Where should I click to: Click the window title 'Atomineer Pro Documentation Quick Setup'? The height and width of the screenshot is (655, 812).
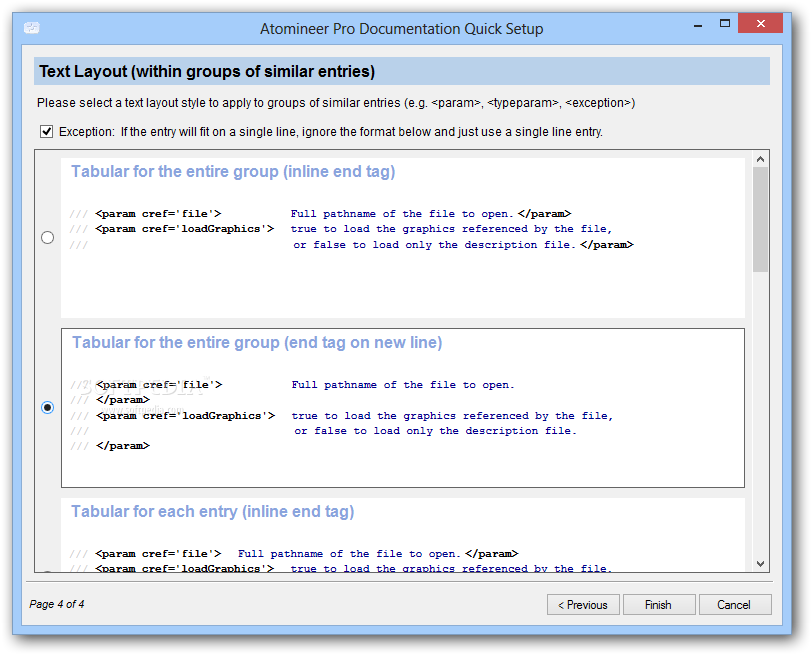(x=401, y=28)
